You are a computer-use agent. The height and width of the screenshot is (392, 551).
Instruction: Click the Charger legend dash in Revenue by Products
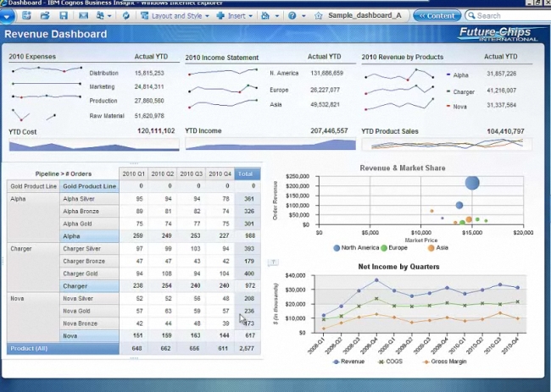point(448,91)
